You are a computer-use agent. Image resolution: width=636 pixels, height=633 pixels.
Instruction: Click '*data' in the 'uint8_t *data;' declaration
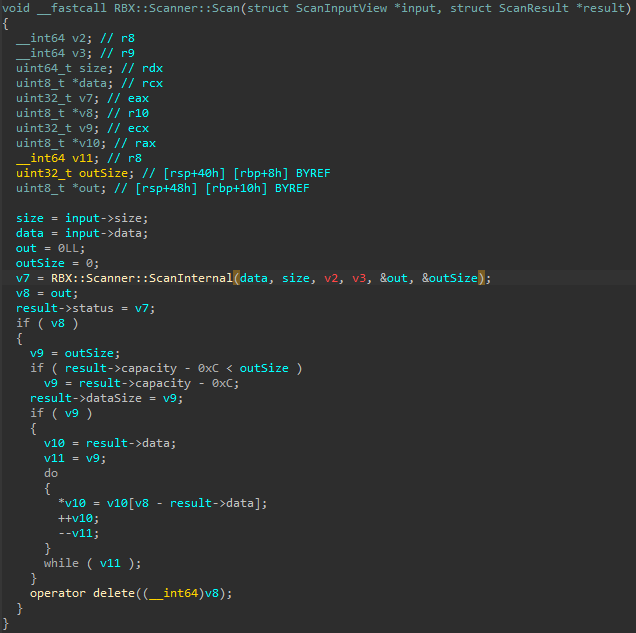(89, 83)
